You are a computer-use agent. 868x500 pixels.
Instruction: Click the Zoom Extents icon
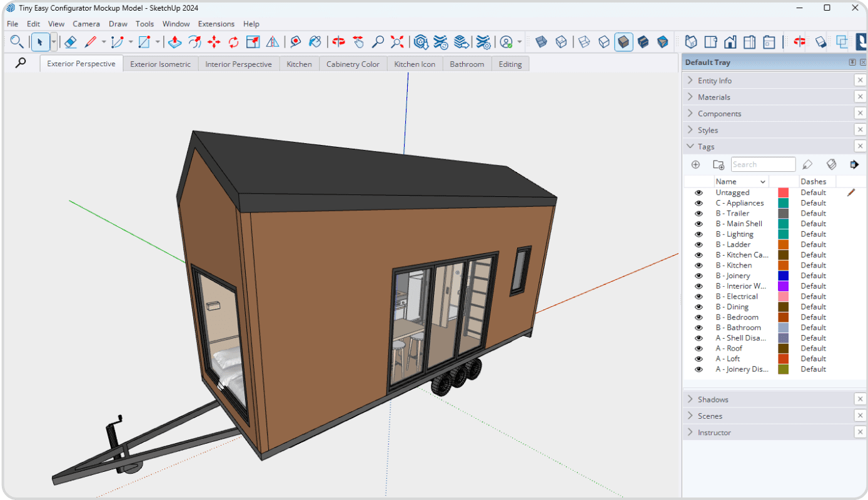click(396, 42)
